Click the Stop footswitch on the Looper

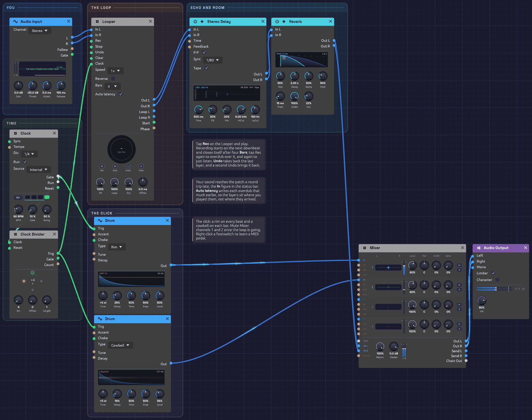pos(115,166)
